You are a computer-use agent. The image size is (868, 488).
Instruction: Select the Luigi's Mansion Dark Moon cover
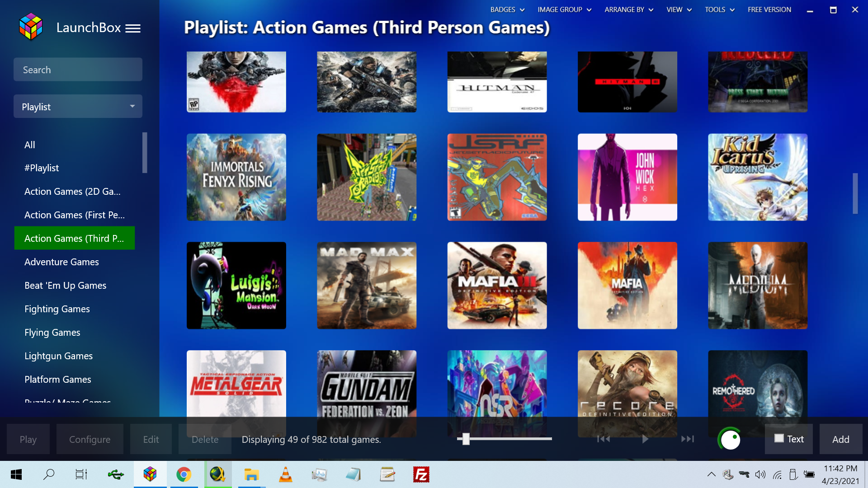click(x=236, y=286)
